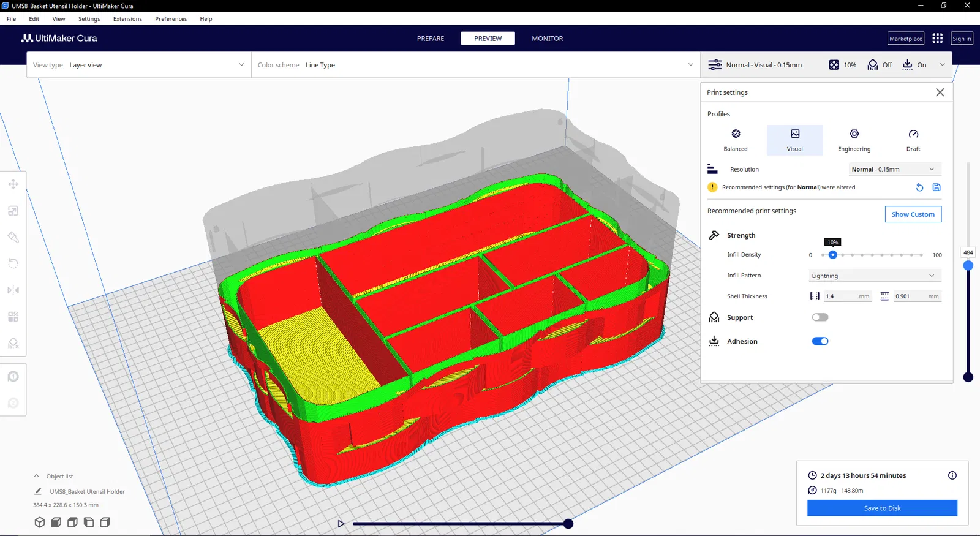The height and width of the screenshot is (536, 980).
Task: Edit object name with pencil icon
Action: click(x=38, y=491)
